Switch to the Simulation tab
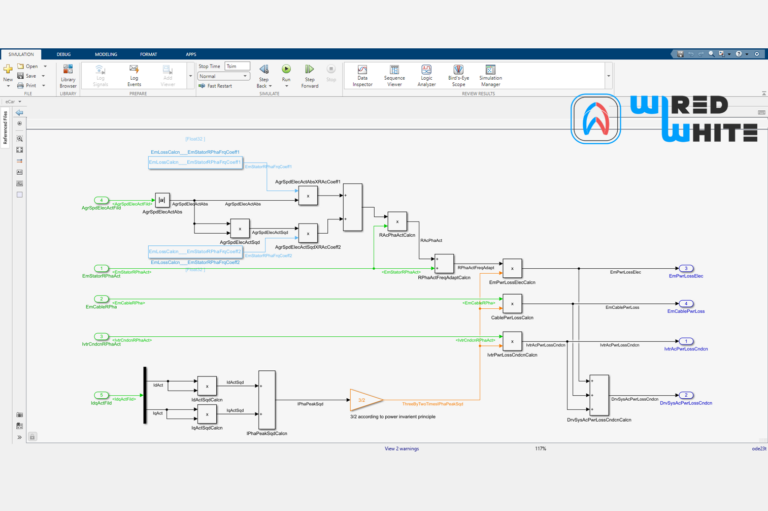Image resolution: width=768 pixels, height=511 pixels. [x=21, y=54]
